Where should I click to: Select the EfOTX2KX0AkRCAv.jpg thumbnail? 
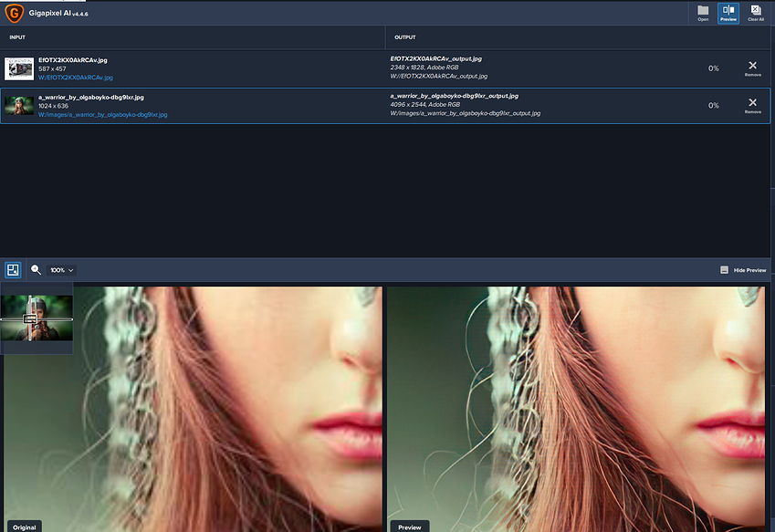[19, 68]
